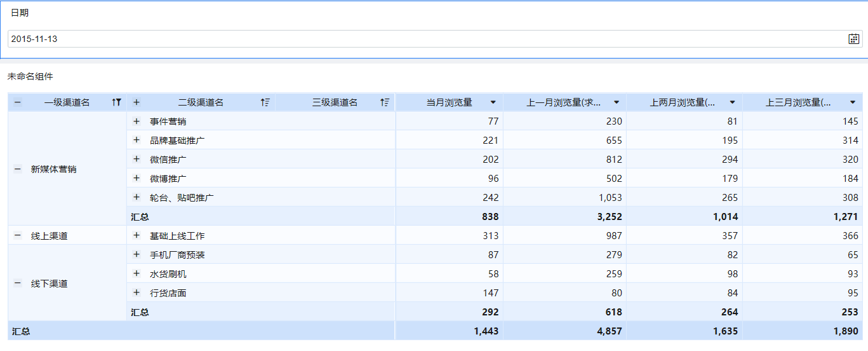Select the 新媒体营销 cell label

54,170
